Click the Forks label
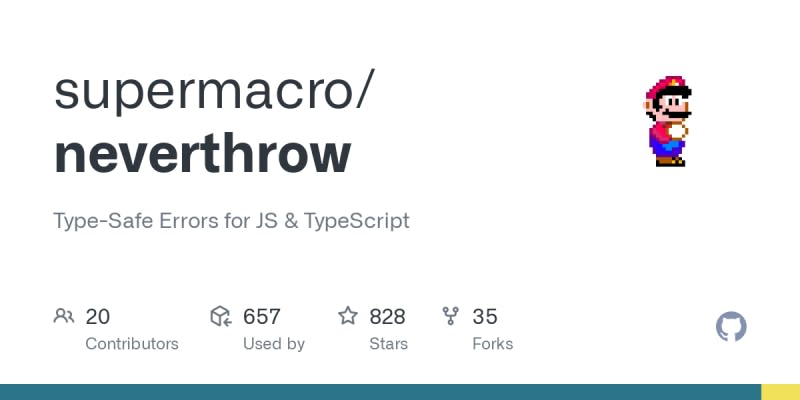This screenshot has height=400, width=800. (492, 344)
